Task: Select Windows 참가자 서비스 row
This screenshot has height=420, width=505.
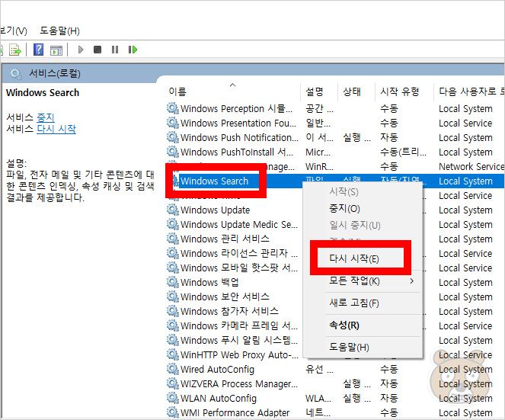Action: 229,311
